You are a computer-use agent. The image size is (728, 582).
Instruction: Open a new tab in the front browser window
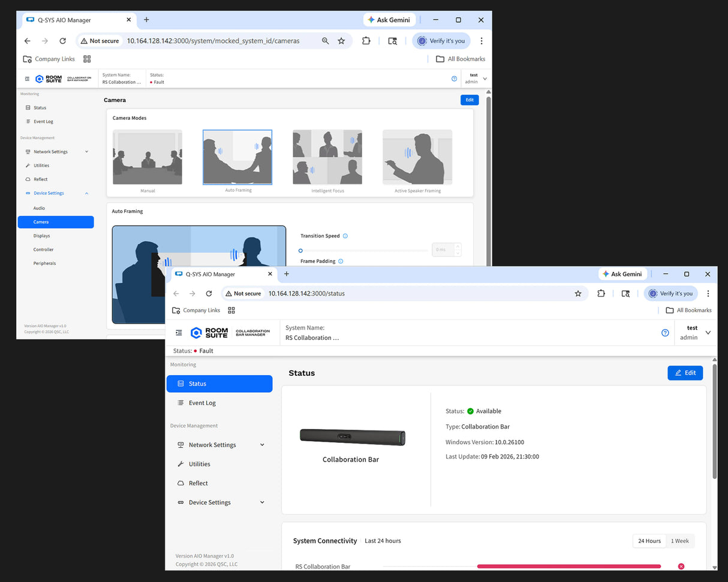click(x=287, y=274)
